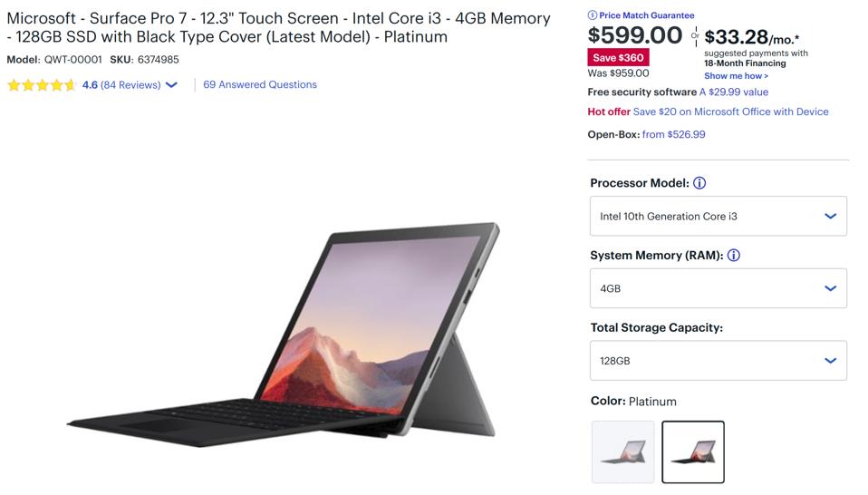Screen dimensions: 868x495
Task: Click the Price Match Guarantee info icon
Action: (x=593, y=15)
